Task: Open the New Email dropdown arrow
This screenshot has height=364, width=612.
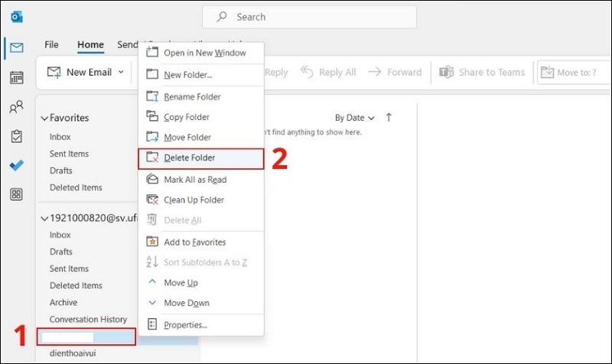Action: 121,72
